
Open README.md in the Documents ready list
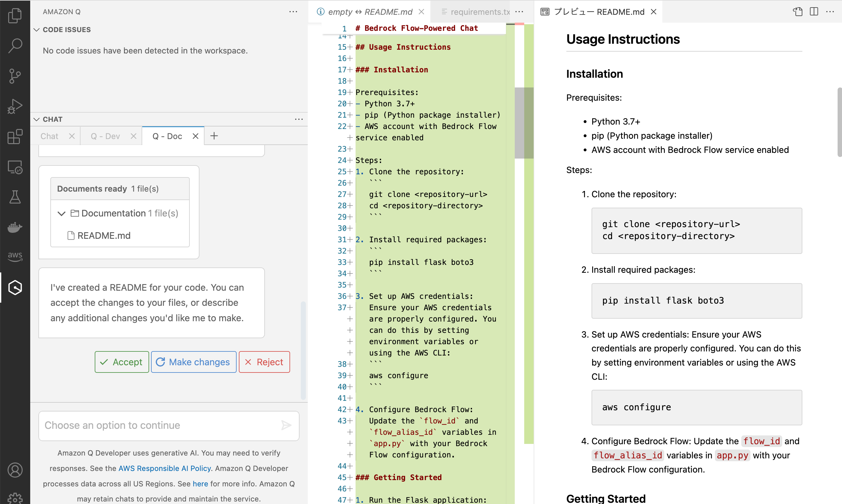104,235
